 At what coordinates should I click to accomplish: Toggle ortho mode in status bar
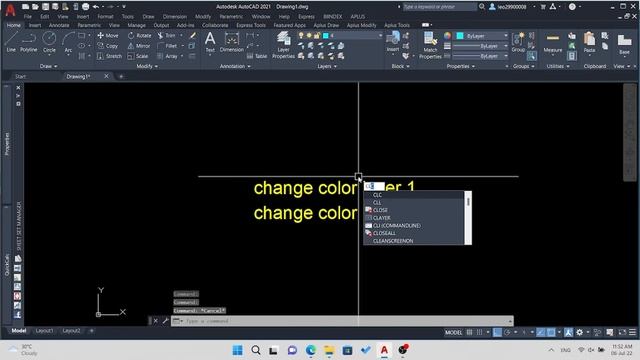[497, 332]
